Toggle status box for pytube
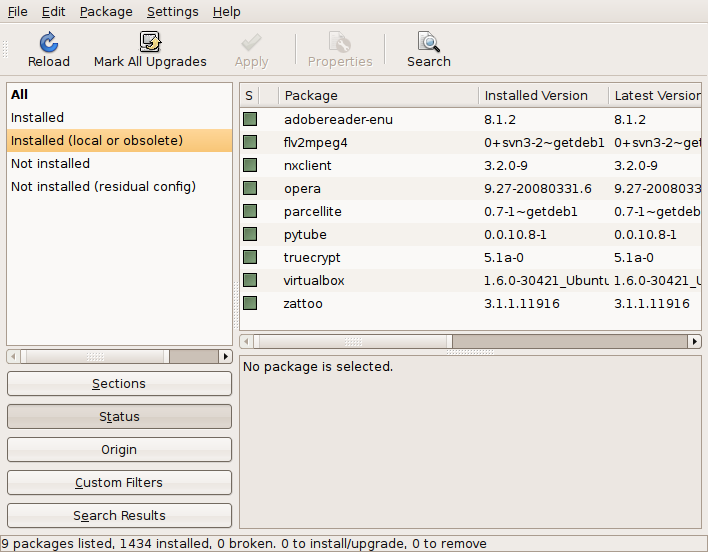 tap(250, 234)
